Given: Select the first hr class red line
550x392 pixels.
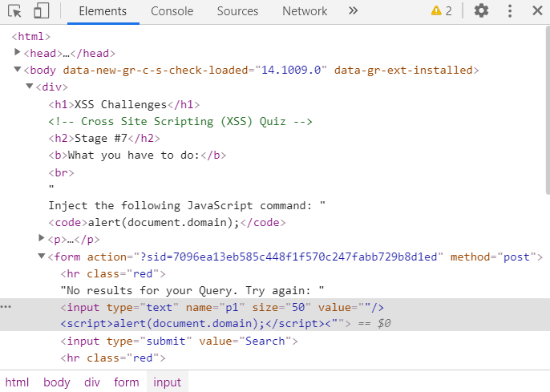Looking at the screenshot, I should [x=113, y=273].
